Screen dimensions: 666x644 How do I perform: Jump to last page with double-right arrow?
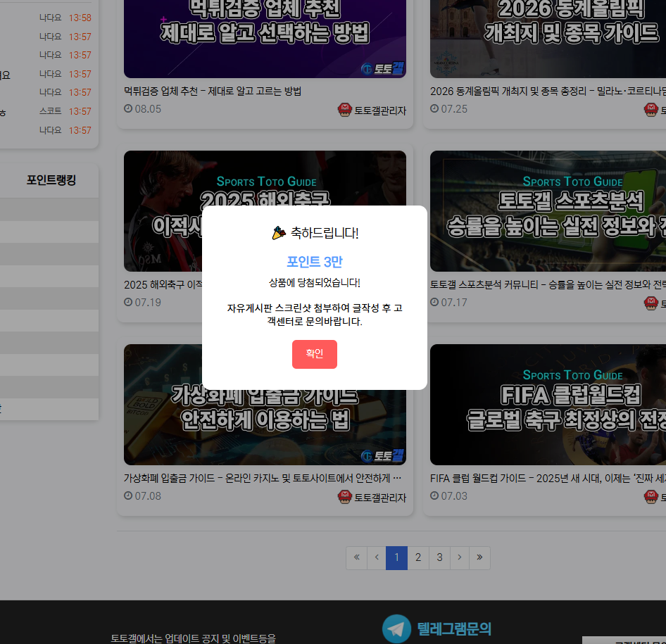[x=479, y=557]
